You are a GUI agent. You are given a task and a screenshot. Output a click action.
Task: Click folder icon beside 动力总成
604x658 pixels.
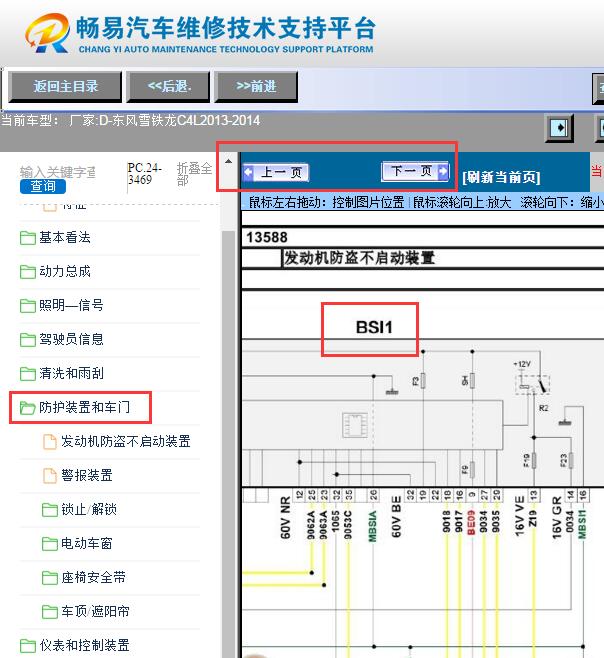pos(28,272)
